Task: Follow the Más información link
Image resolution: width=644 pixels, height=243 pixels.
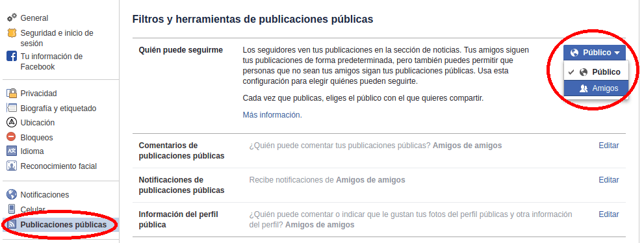Action: click(272, 115)
